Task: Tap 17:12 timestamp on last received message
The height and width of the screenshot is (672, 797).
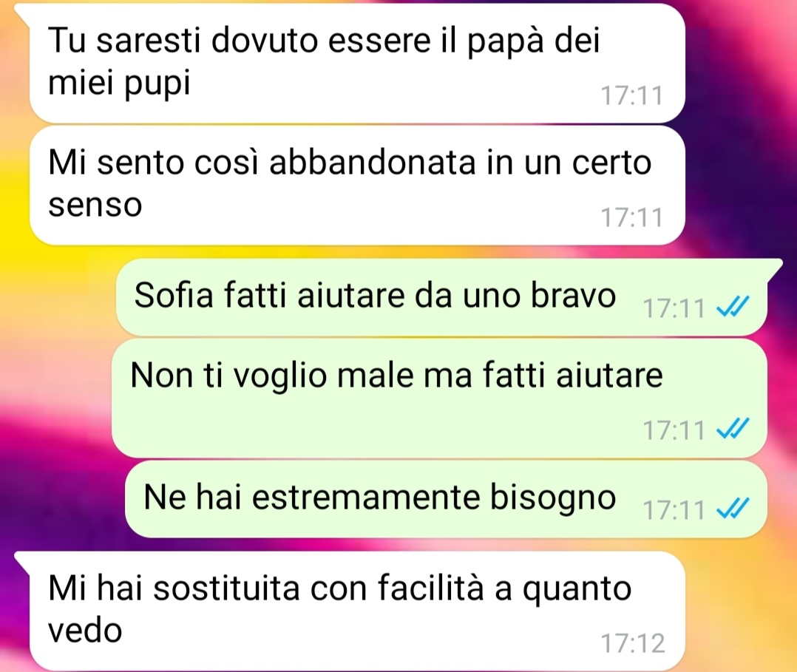Action: [x=632, y=643]
